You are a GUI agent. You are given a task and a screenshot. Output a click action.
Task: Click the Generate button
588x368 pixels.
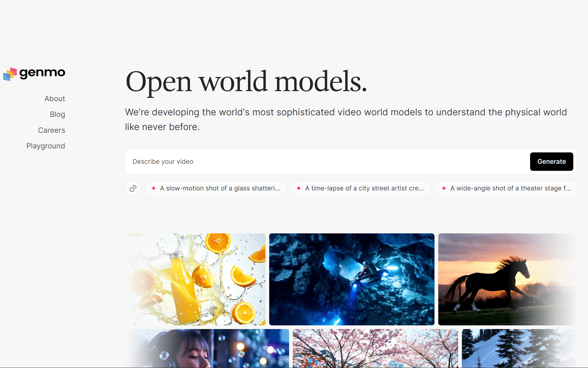coord(552,162)
